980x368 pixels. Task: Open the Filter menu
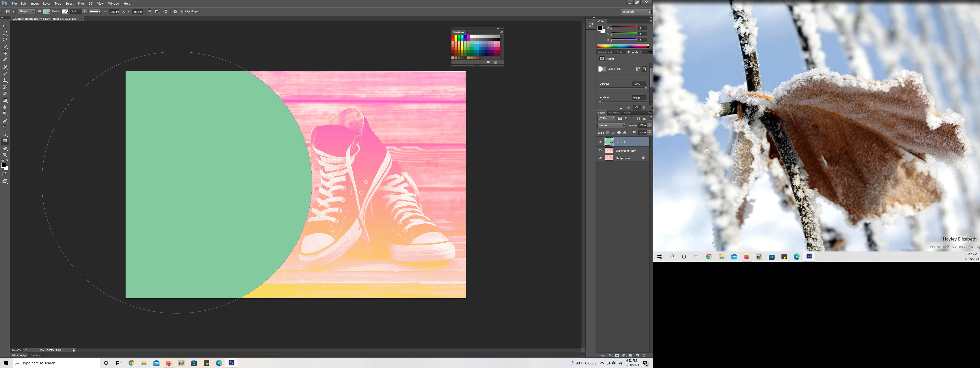pos(81,3)
